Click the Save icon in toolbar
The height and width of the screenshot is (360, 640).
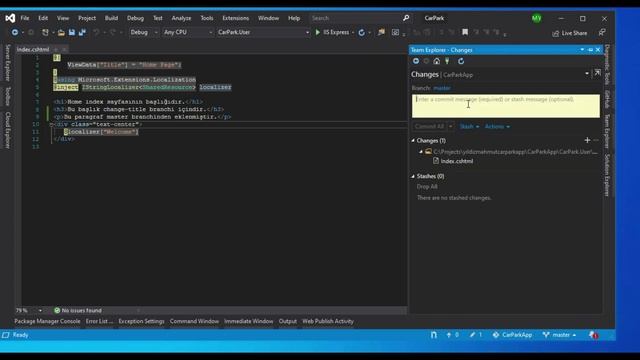(x=72, y=32)
